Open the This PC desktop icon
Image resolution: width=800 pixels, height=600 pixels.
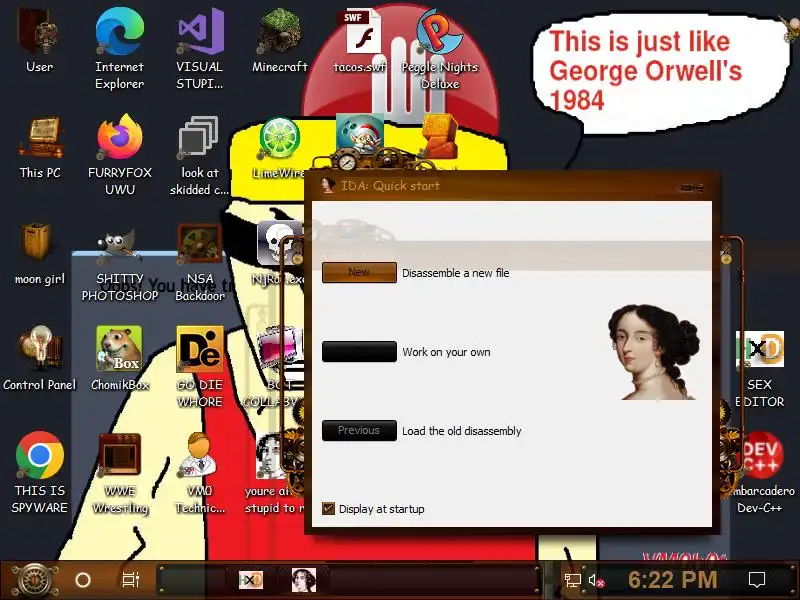click(40, 148)
